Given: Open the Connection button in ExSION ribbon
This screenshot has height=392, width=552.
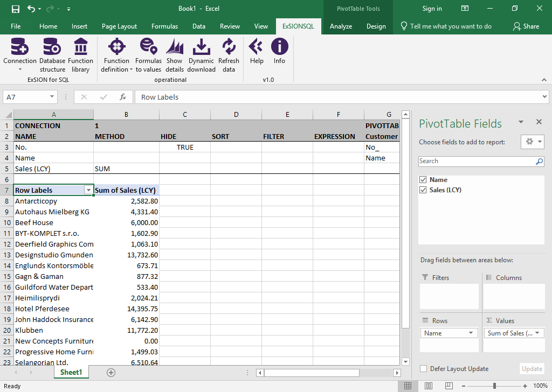Looking at the screenshot, I should [20, 50].
